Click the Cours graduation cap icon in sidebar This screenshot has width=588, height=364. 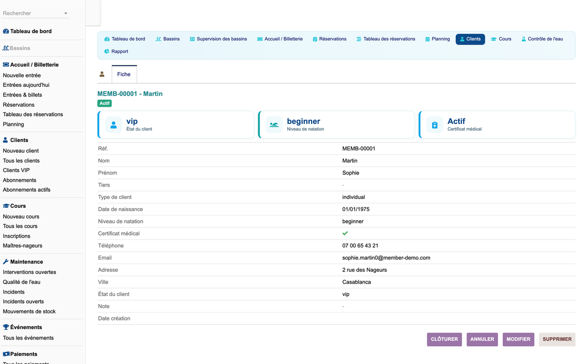6,206
